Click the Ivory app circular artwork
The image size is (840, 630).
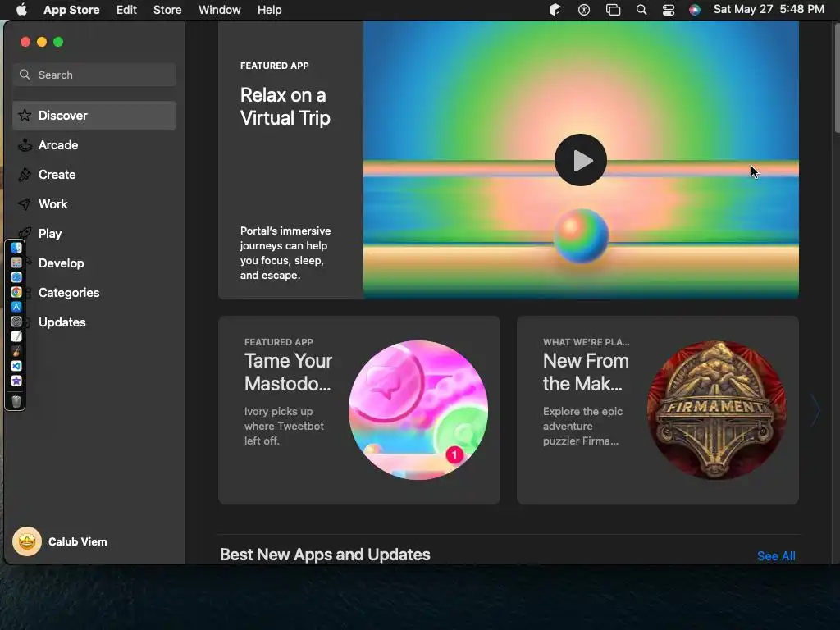418,410
